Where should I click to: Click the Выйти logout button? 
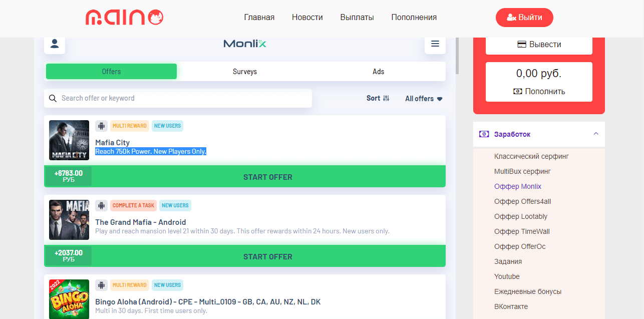[524, 18]
